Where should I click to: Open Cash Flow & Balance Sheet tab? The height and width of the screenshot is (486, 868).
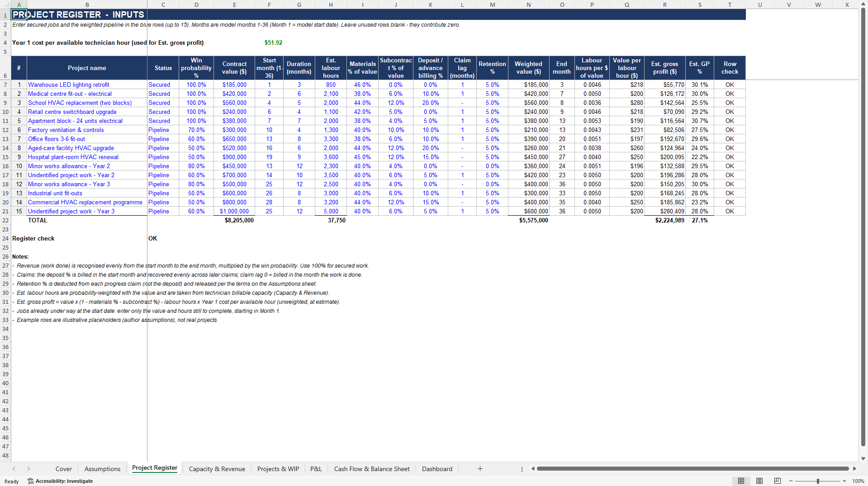372,469
